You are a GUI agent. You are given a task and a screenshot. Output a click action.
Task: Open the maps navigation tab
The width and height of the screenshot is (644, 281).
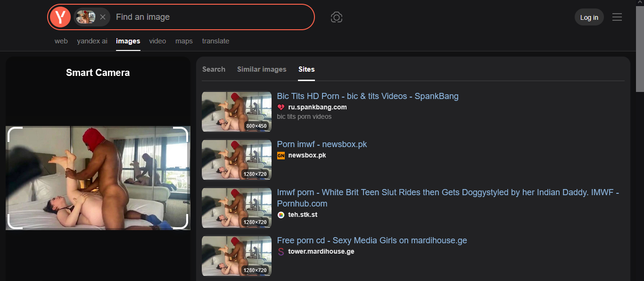pos(184,41)
